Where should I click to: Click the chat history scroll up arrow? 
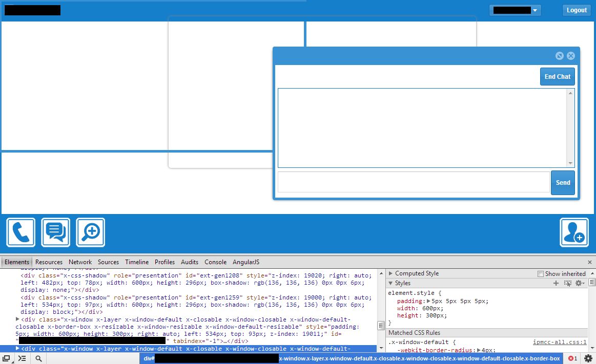570,93
